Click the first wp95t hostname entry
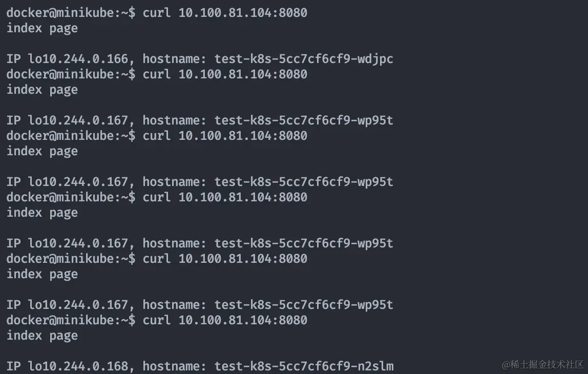The width and height of the screenshot is (588, 374). tap(304, 120)
